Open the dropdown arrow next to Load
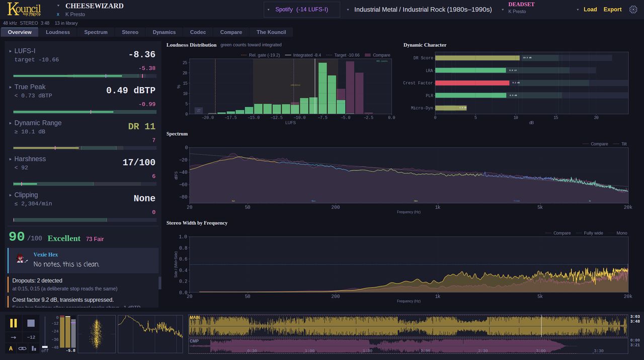Image resolution: width=644 pixels, height=360 pixels. (578, 10)
